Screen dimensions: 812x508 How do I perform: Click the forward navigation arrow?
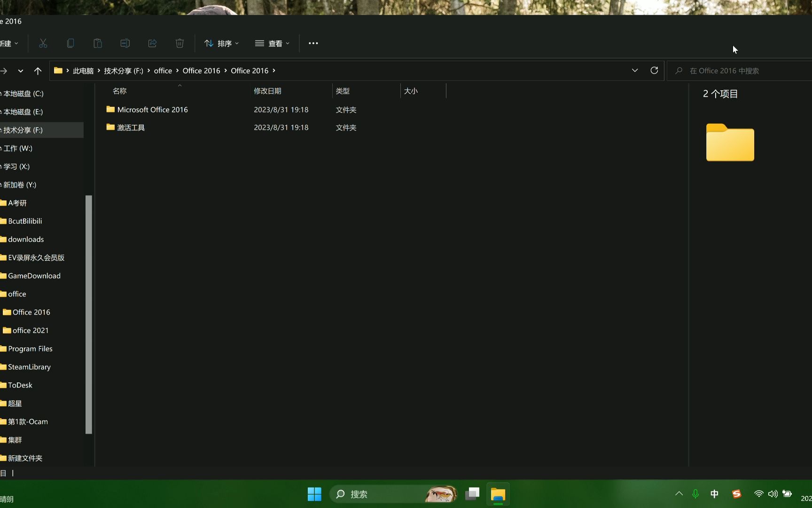pyautogui.click(x=4, y=71)
